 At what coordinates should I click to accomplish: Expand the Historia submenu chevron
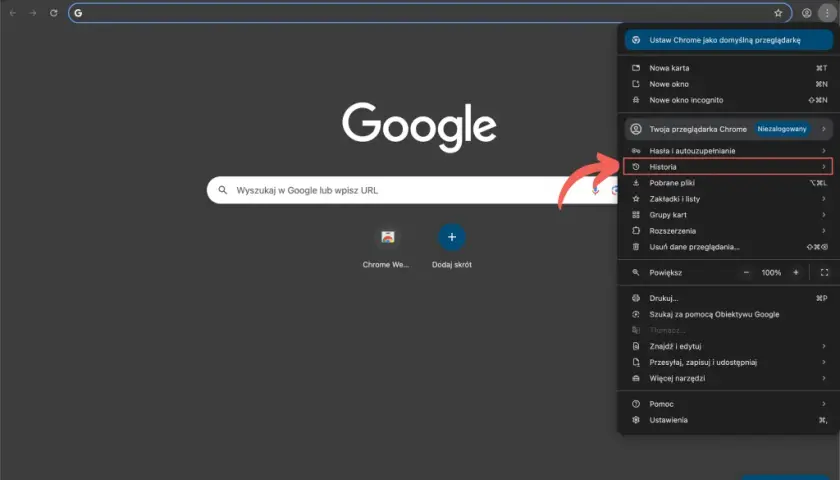[x=823, y=167]
